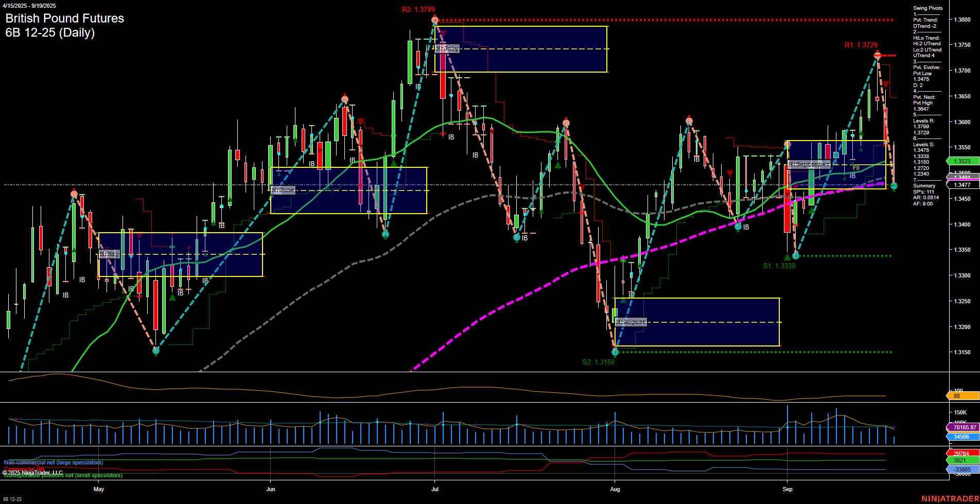Click the Swing Pivots panel heading
The image size is (980, 504).
coord(928,8)
